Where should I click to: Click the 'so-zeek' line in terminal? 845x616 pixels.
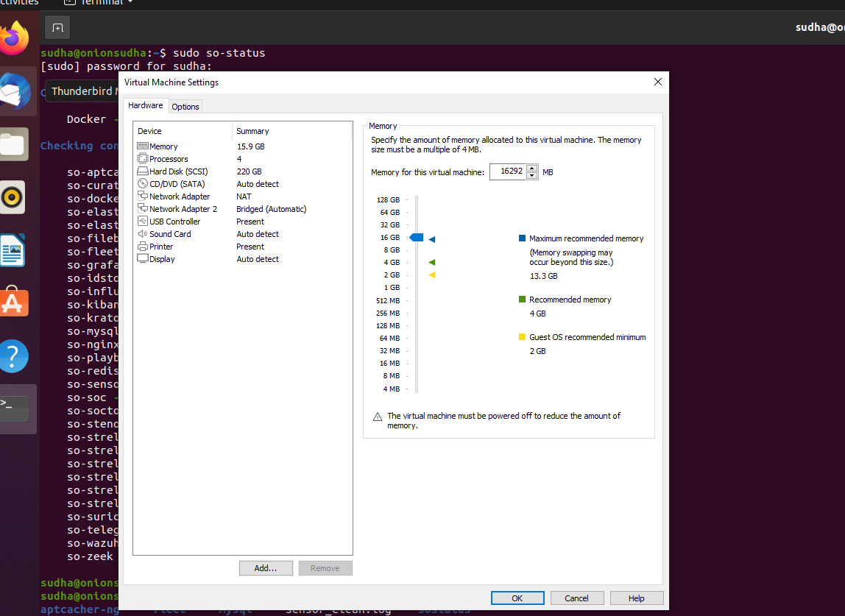click(x=90, y=556)
